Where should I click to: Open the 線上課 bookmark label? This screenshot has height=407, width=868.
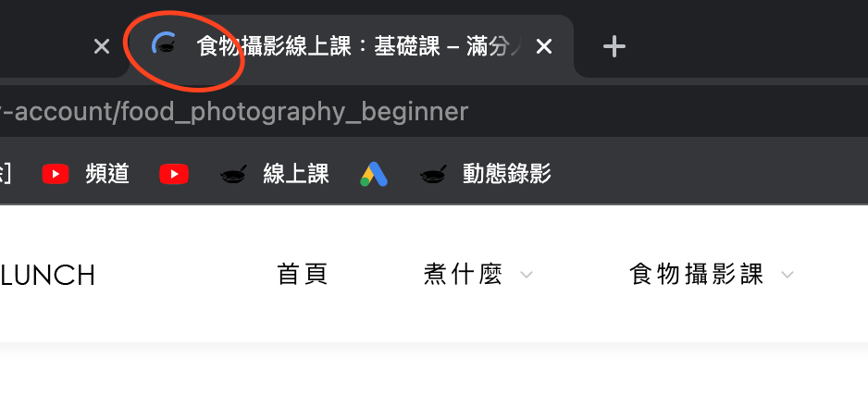tap(296, 174)
